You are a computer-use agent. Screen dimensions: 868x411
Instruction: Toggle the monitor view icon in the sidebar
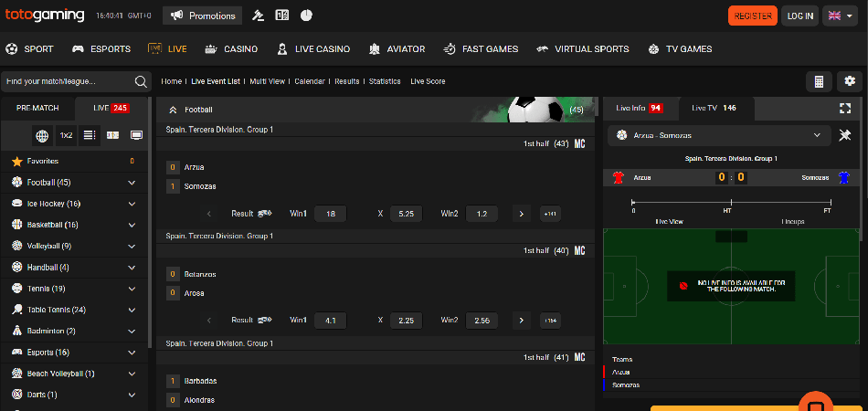pos(136,135)
